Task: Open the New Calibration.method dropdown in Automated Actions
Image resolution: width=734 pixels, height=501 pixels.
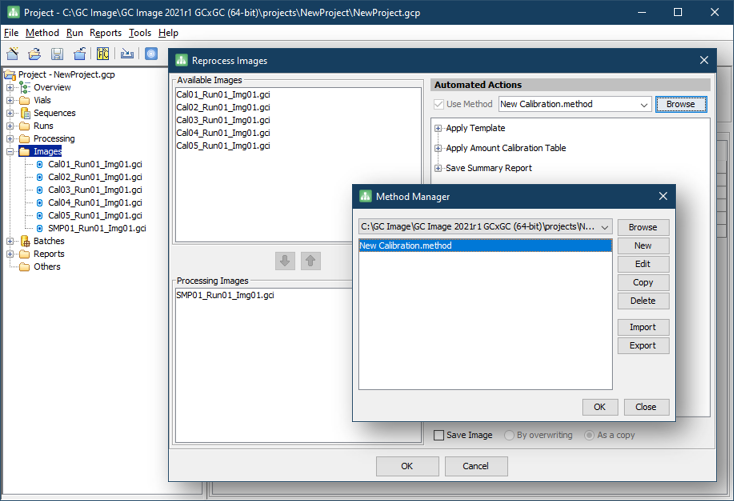Action: click(x=643, y=104)
